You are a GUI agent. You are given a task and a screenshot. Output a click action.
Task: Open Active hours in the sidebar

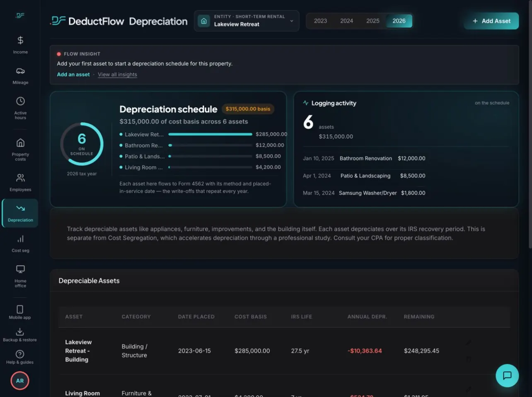point(20,108)
